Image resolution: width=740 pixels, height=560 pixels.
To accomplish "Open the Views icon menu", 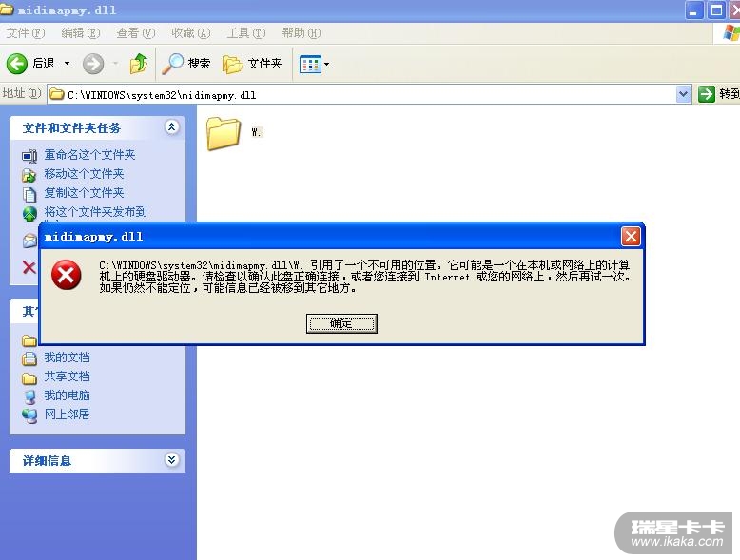I will tap(310, 64).
